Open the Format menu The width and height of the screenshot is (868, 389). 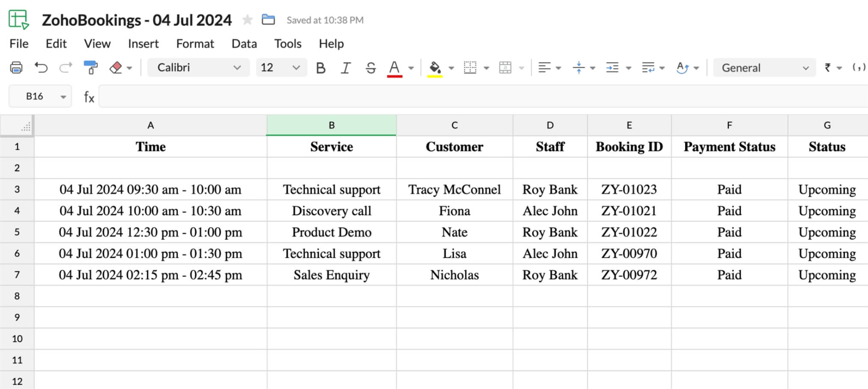coord(195,44)
